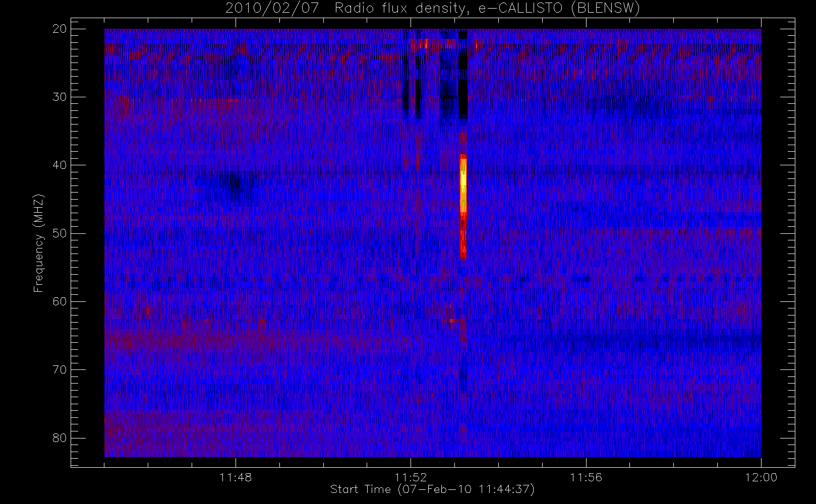Click the 70 MHz frequency tick label
Image resolution: width=816 pixels, height=504 pixels.
(60, 369)
